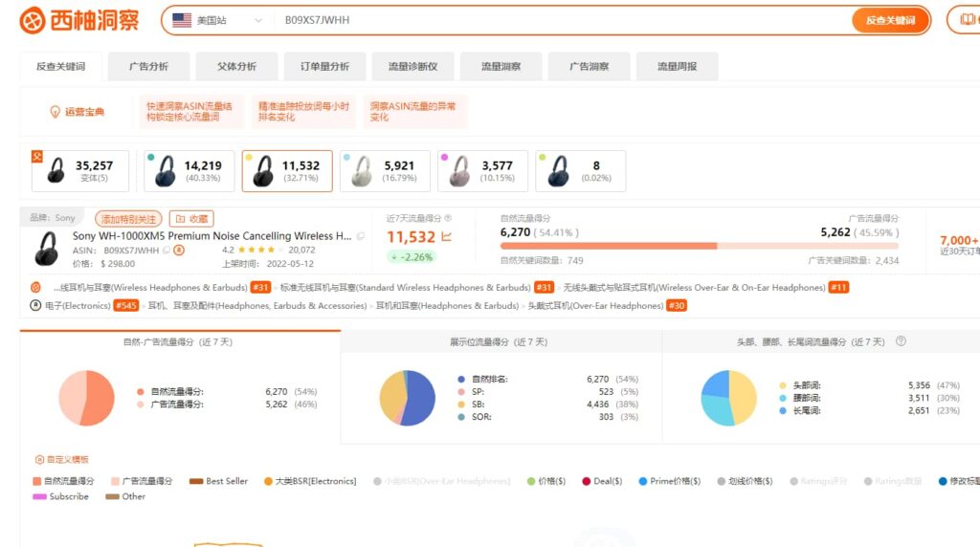Click the #545 Electronics rank badge
Screen dimensions: 980x547
(125, 305)
